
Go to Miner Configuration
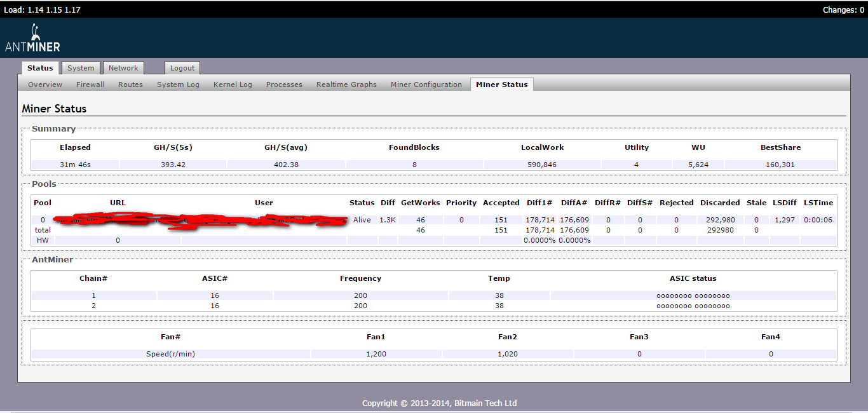point(426,85)
